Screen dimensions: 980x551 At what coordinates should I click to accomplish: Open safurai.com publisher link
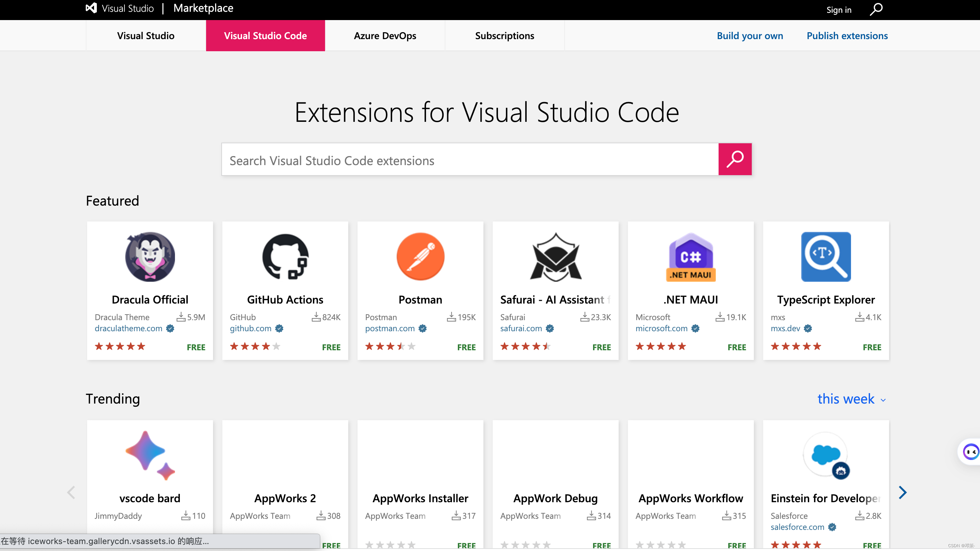coord(521,328)
